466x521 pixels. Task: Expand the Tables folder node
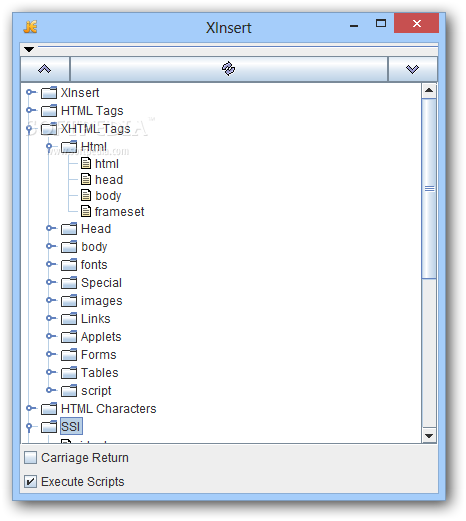pyautogui.click(x=51, y=372)
